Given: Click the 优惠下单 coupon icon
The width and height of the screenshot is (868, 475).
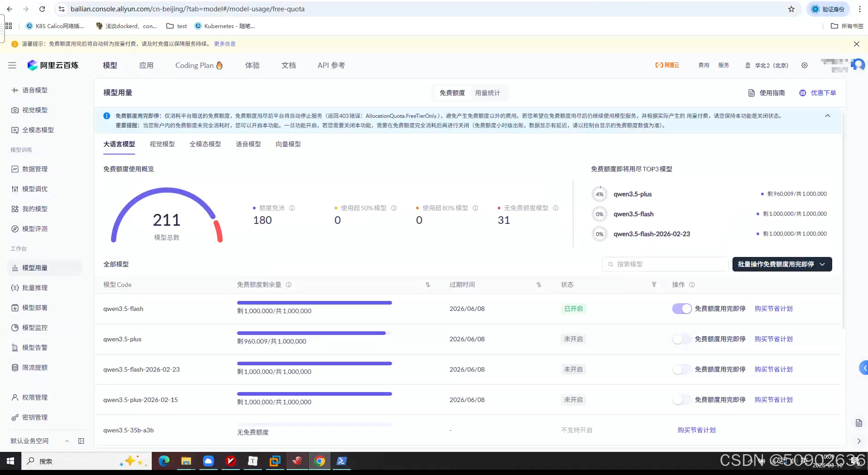Looking at the screenshot, I should coord(803,93).
